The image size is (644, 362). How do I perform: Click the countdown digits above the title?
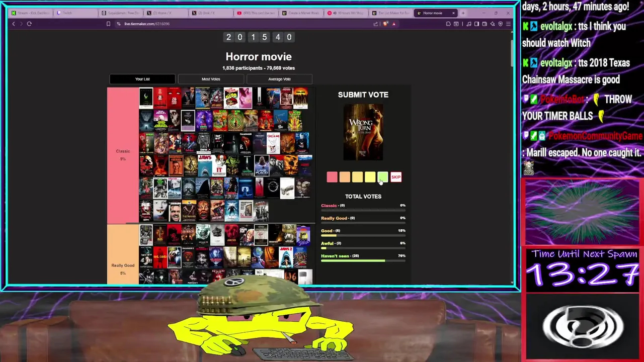(x=259, y=37)
